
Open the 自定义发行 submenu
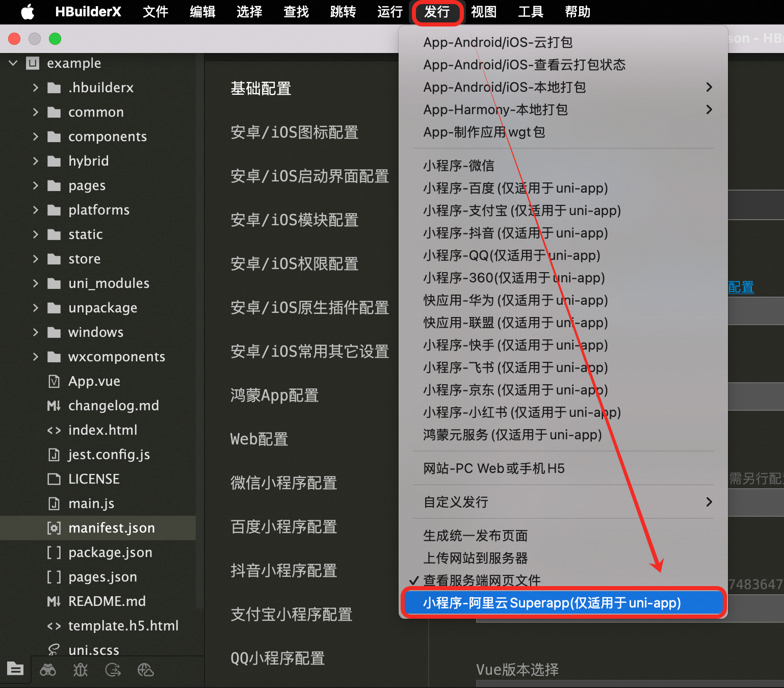tap(563, 502)
